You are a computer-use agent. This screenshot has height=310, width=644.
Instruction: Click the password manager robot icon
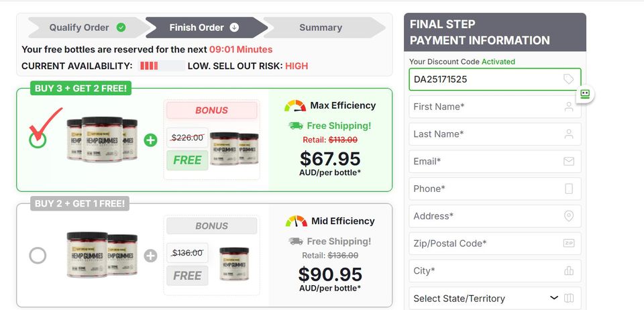coord(585,94)
